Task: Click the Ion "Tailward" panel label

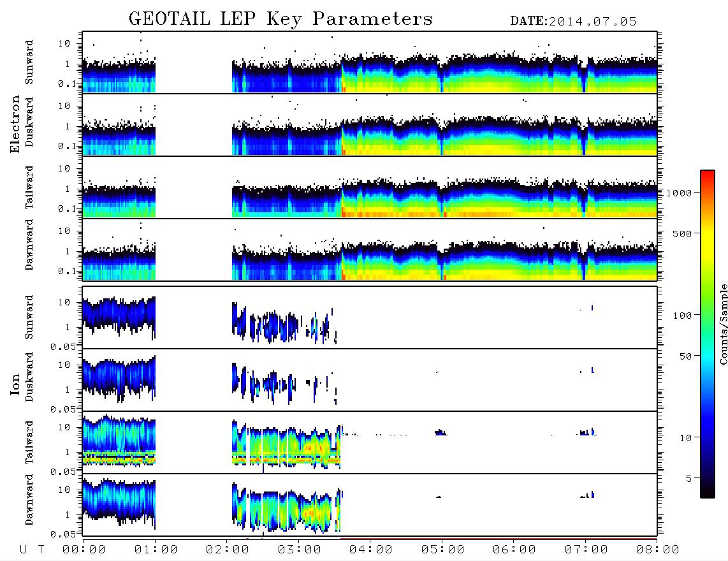Action: (x=29, y=442)
